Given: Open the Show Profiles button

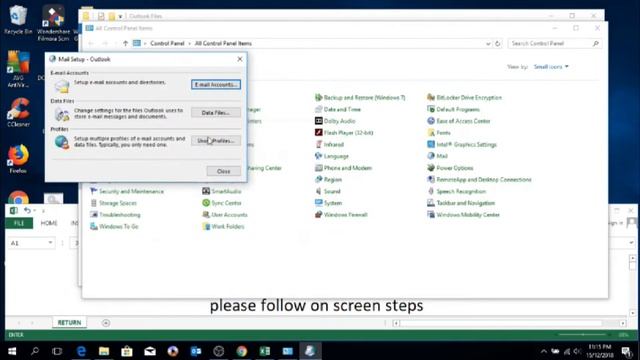Looking at the screenshot, I should (x=216, y=141).
